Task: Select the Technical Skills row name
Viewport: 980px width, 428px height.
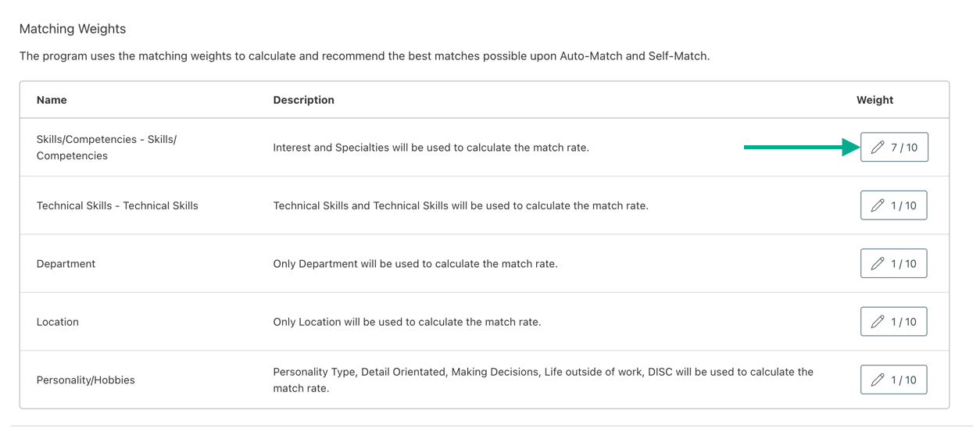Action: 117,206
